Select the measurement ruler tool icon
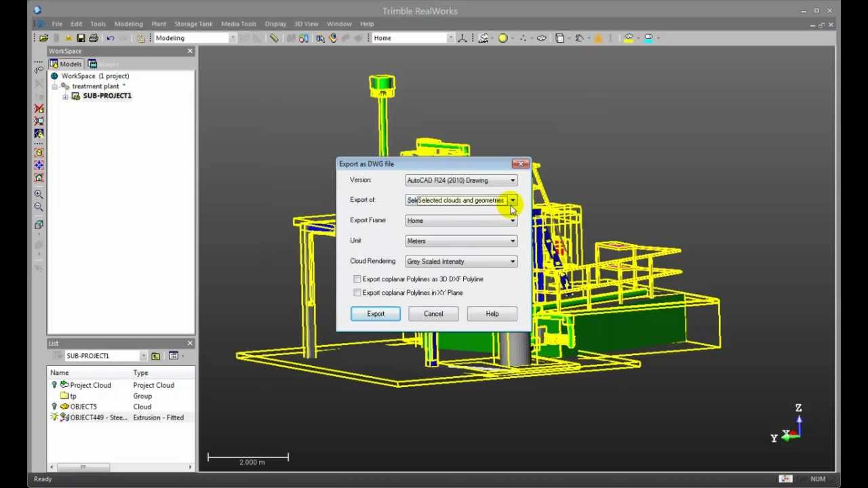The height and width of the screenshot is (488, 868). click(x=274, y=38)
